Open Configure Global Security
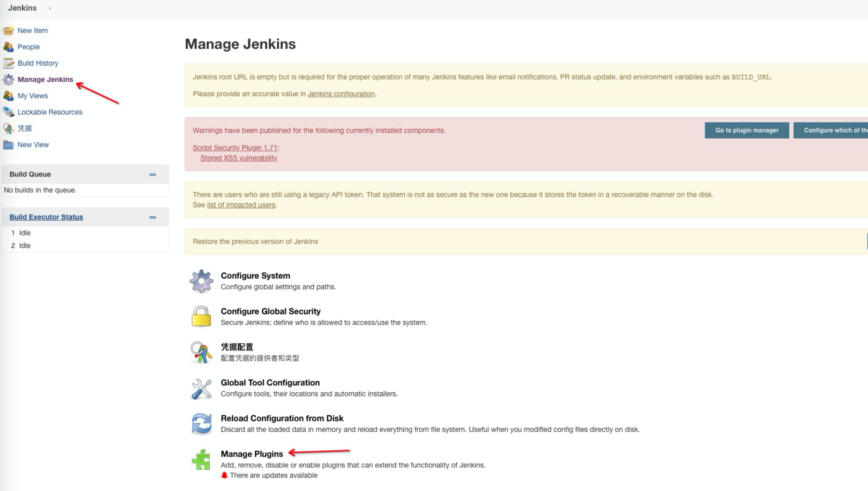The image size is (868, 491). pos(270,311)
